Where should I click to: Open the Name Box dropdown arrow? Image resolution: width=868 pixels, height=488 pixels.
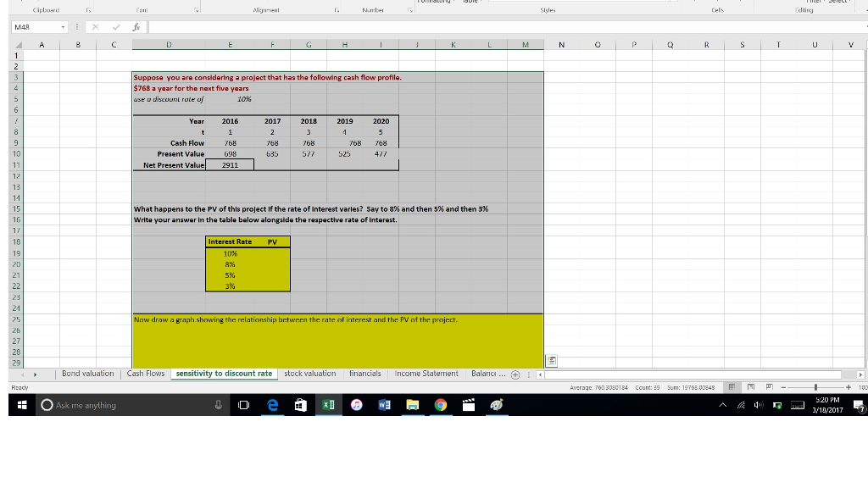tap(63, 27)
